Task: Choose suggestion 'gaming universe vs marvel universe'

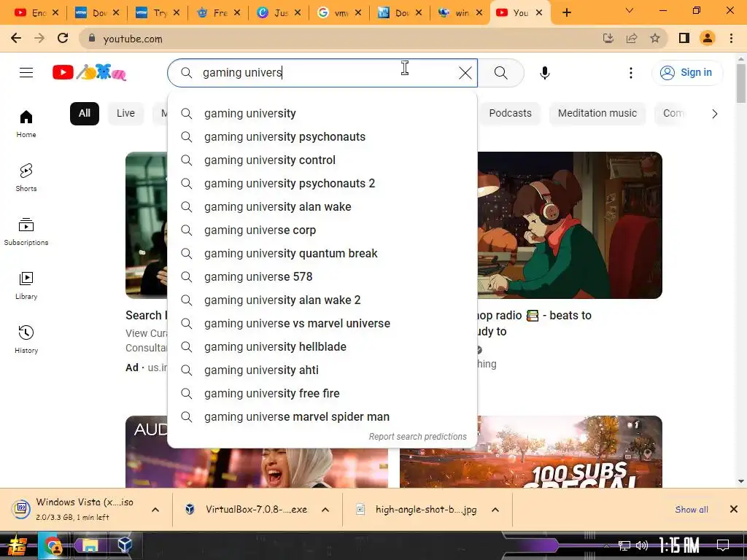Action: (322, 323)
